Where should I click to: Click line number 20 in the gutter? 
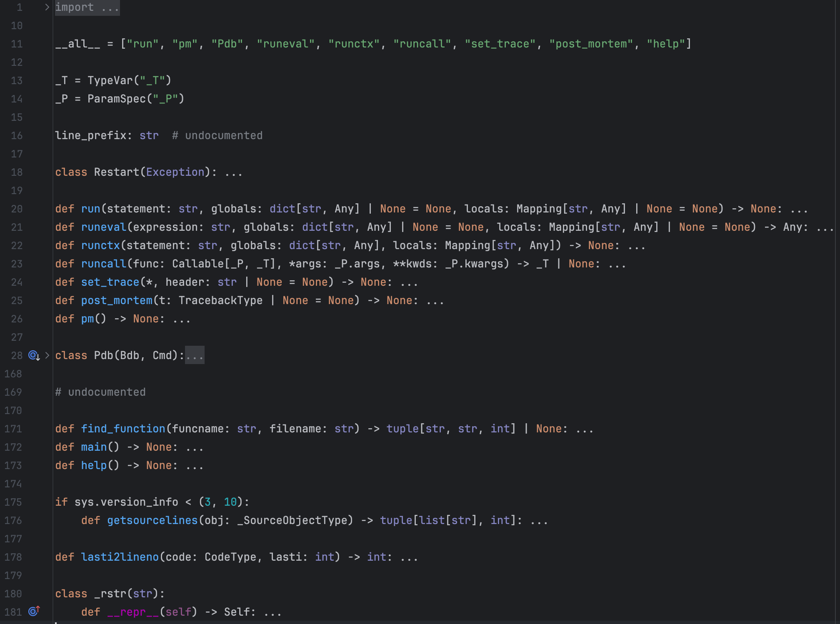pos(17,209)
